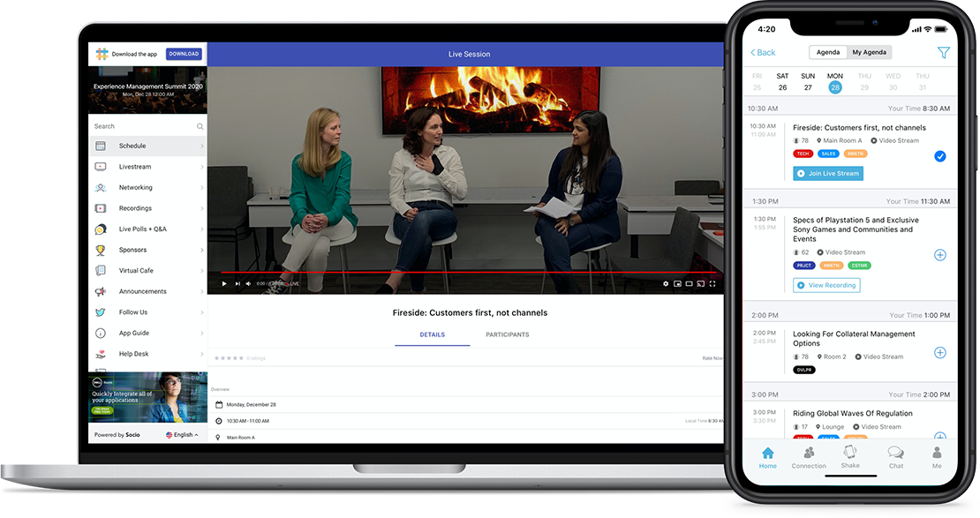Add Playstation 5 session to agenda
Screen dimensions: 980x518
pos(940,255)
